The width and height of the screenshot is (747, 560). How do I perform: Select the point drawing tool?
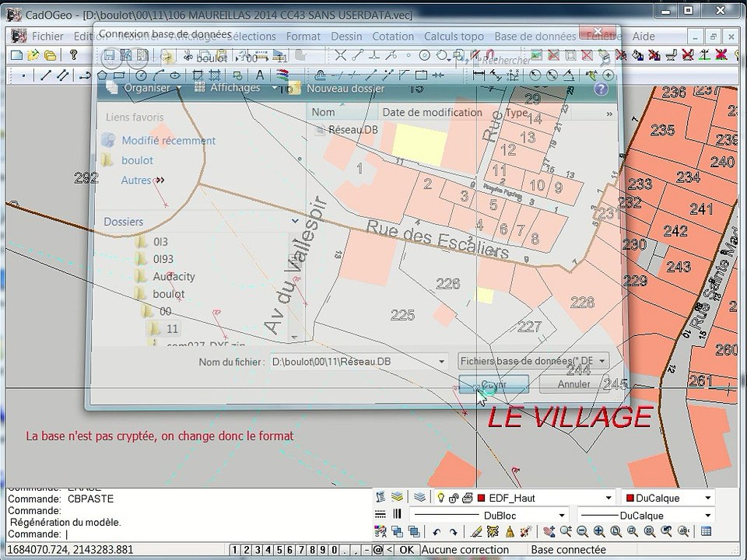[23, 75]
